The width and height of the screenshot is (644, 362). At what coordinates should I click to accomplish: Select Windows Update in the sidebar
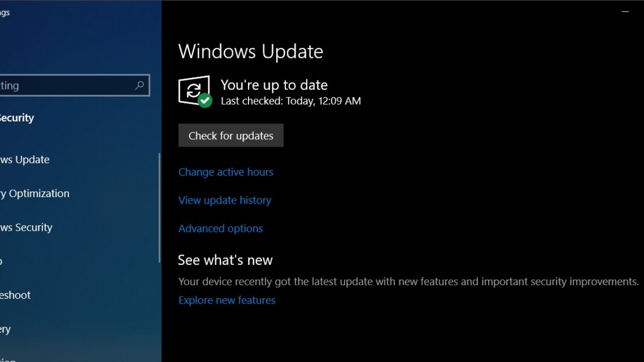tap(25, 160)
